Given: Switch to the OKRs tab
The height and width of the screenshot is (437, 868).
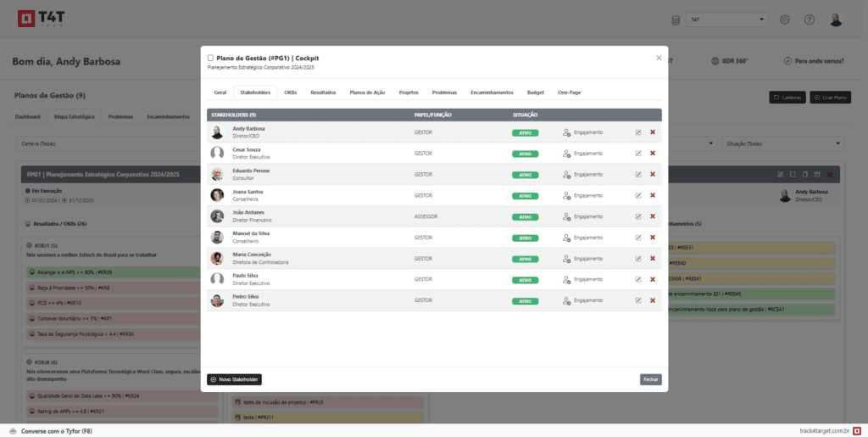Looking at the screenshot, I should pos(290,92).
